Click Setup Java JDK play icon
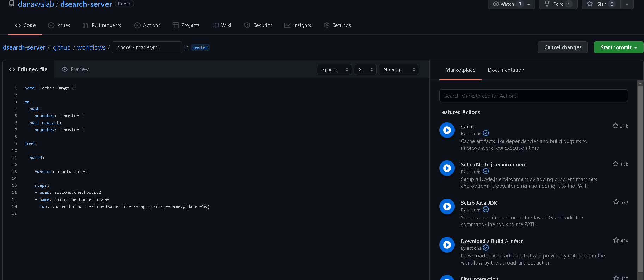The image size is (644, 280). 447,206
